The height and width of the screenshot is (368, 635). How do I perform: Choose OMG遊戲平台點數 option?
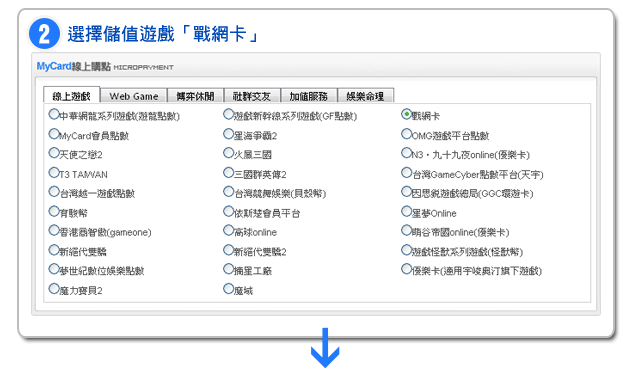[407, 134]
